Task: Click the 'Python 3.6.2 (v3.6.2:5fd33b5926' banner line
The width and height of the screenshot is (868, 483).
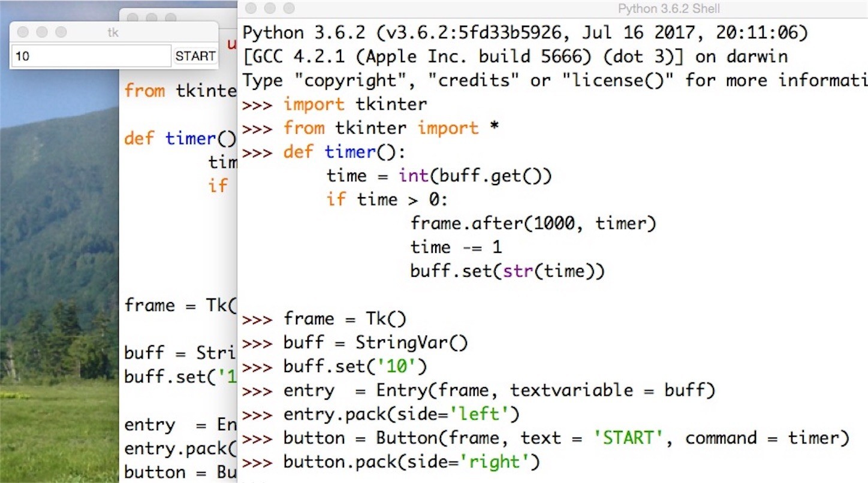Action: [x=525, y=32]
